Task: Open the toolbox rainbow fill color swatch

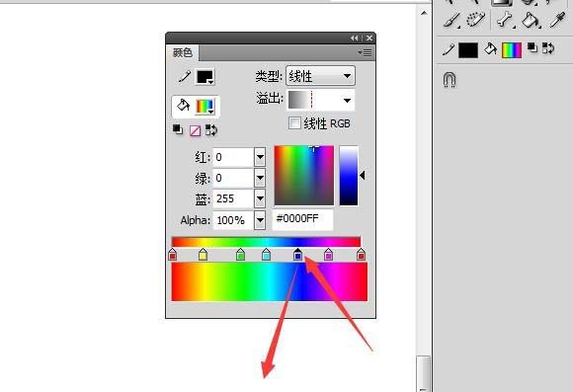Action: (512, 50)
